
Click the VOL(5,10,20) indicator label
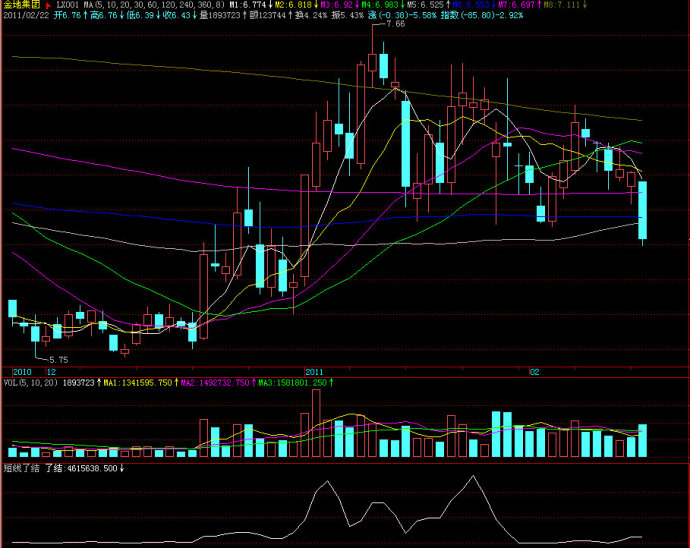point(31,383)
